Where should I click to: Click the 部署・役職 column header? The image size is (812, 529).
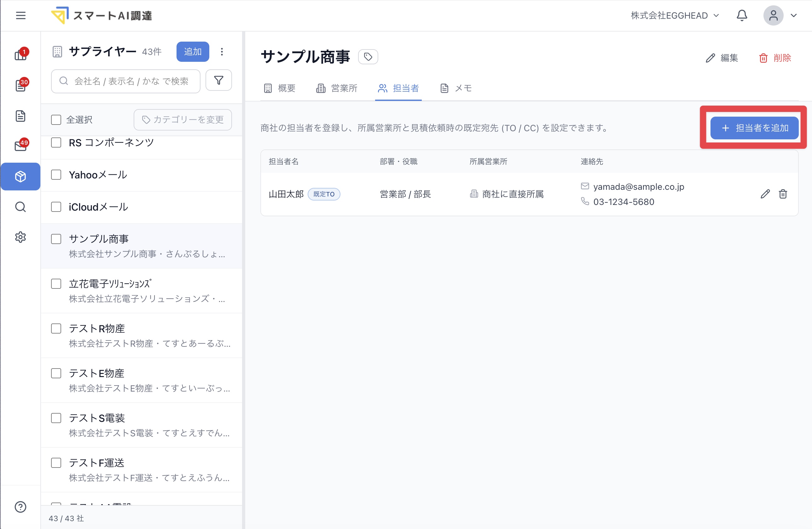(398, 161)
